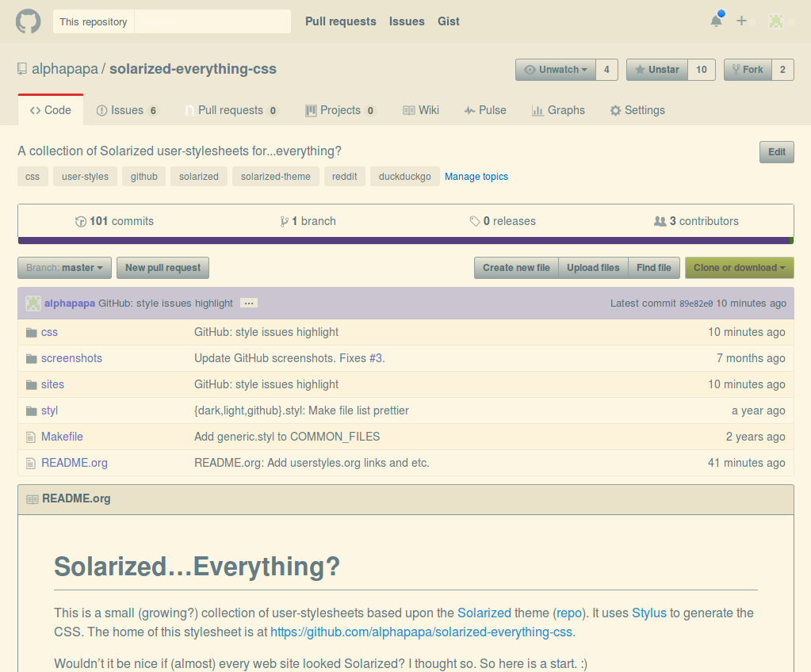Open the Stylus link in README
The width and height of the screenshot is (811, 672).
click(x=649, y=613)
